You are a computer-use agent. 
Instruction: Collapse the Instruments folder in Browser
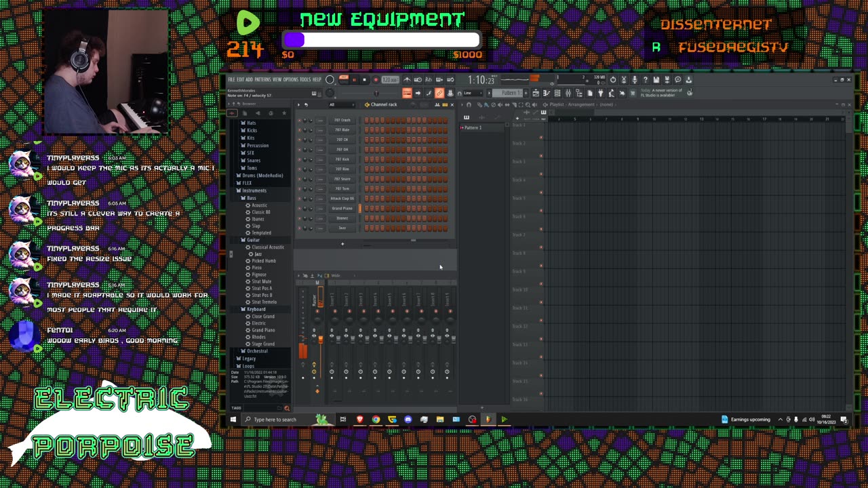click(x=254, y=190)
